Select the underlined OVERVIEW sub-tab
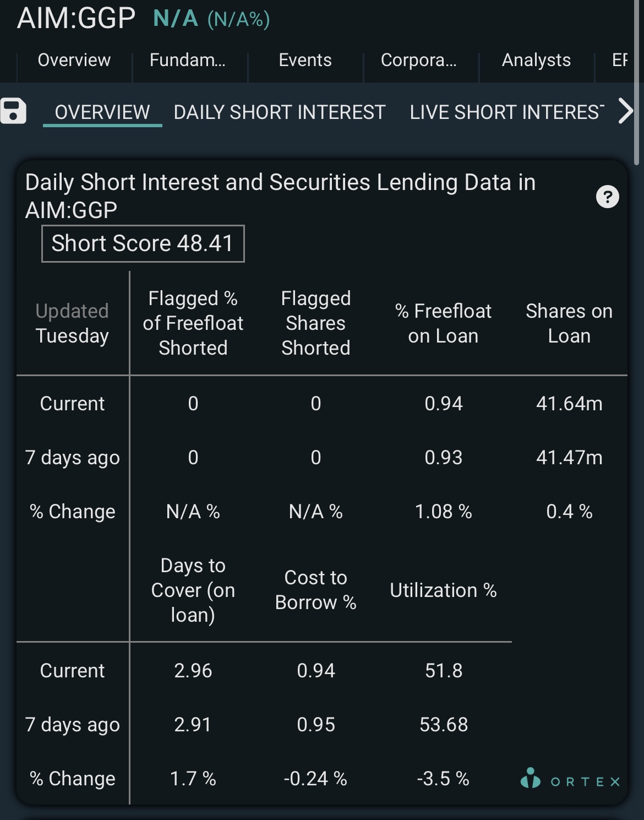The image size is (644, 820). click(x=102, y=112)
